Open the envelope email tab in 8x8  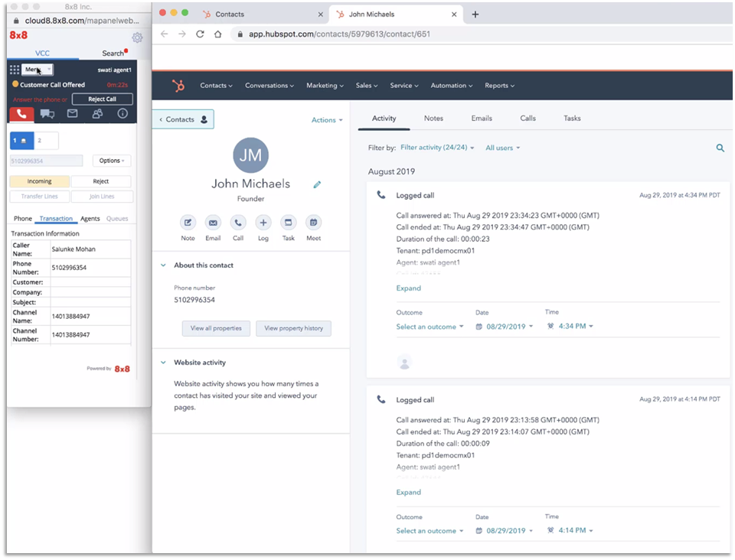pyautogui.click(x=72, y=113)
